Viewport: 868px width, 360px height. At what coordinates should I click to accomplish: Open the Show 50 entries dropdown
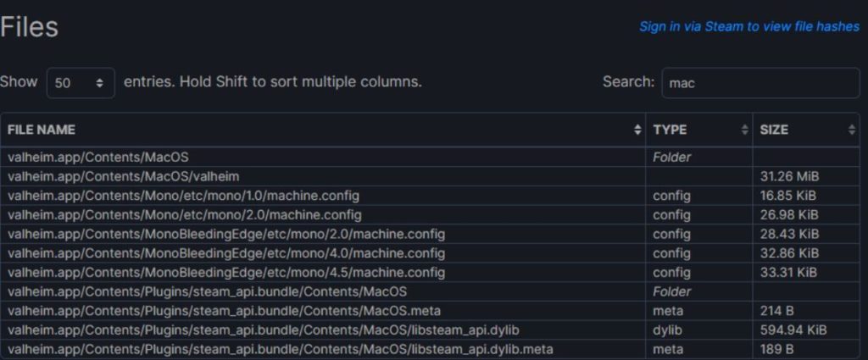(x=81, y=83)
